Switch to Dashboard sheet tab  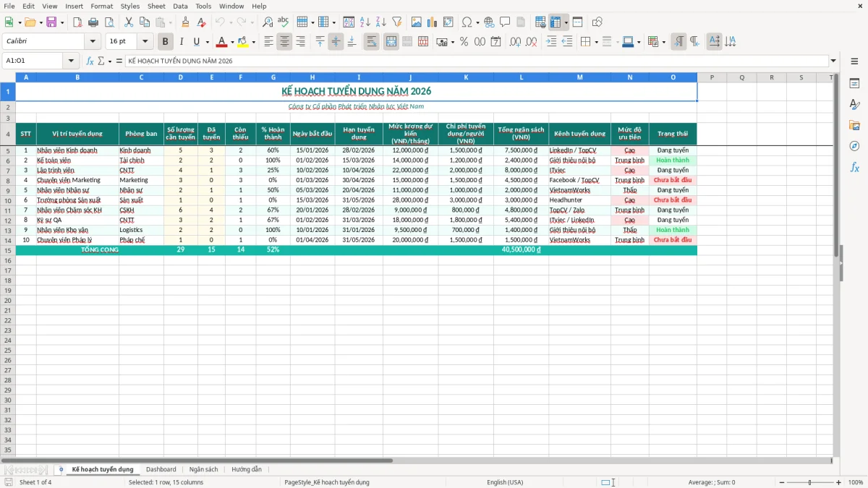[161, 470]
